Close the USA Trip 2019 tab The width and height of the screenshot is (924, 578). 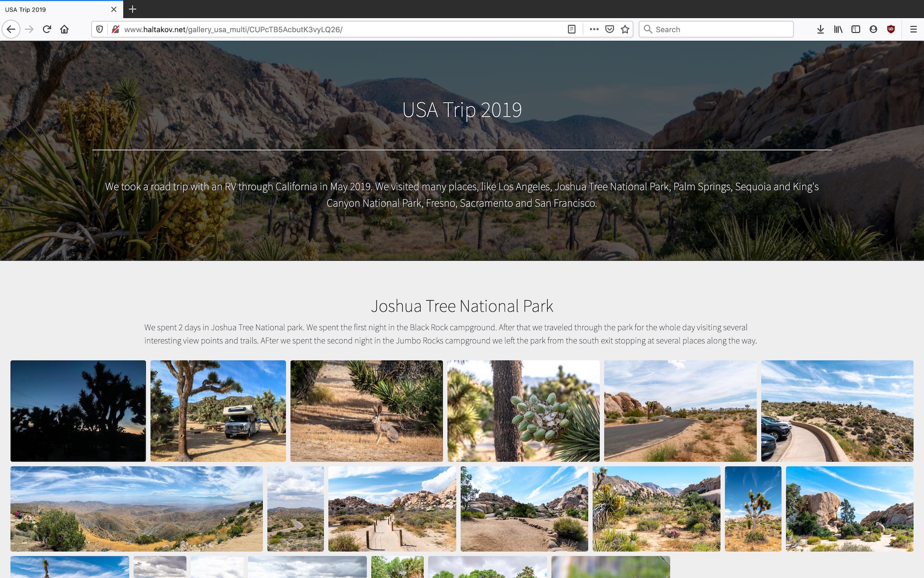click(x=114, y=9)
